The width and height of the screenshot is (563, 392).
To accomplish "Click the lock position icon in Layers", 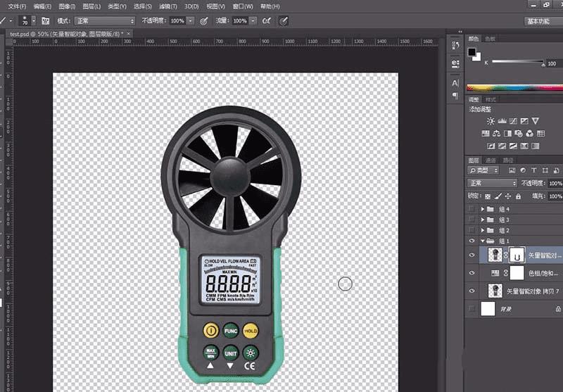I will point(507,196).
